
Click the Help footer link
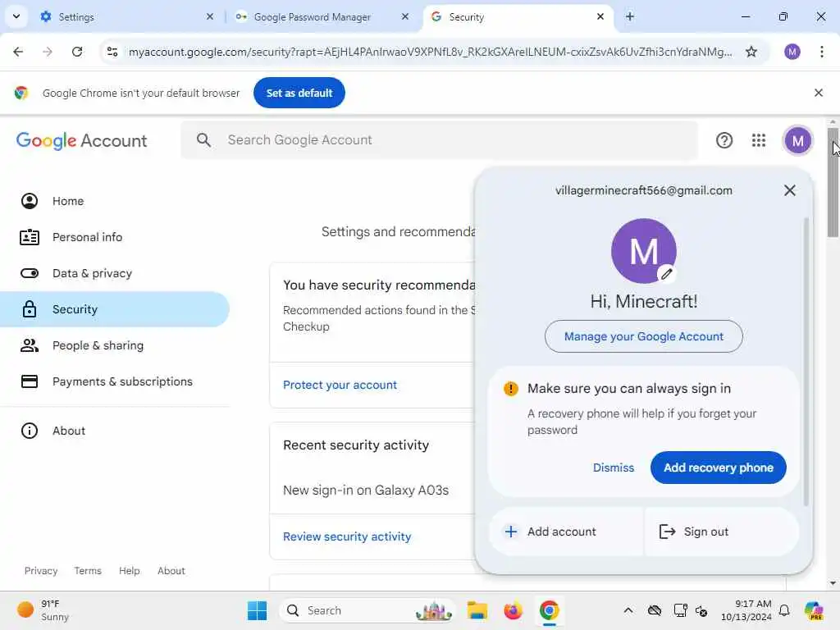129,571
